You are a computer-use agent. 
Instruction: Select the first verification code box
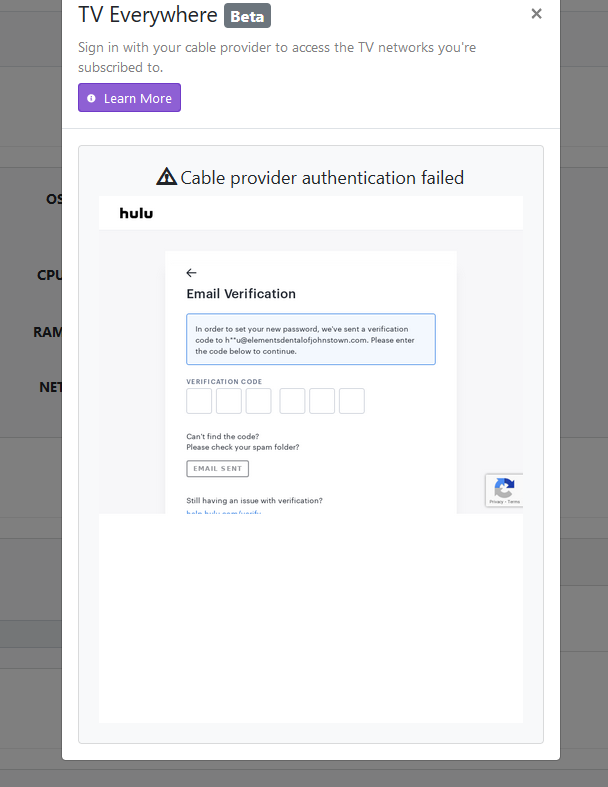(x=199, y=401)
